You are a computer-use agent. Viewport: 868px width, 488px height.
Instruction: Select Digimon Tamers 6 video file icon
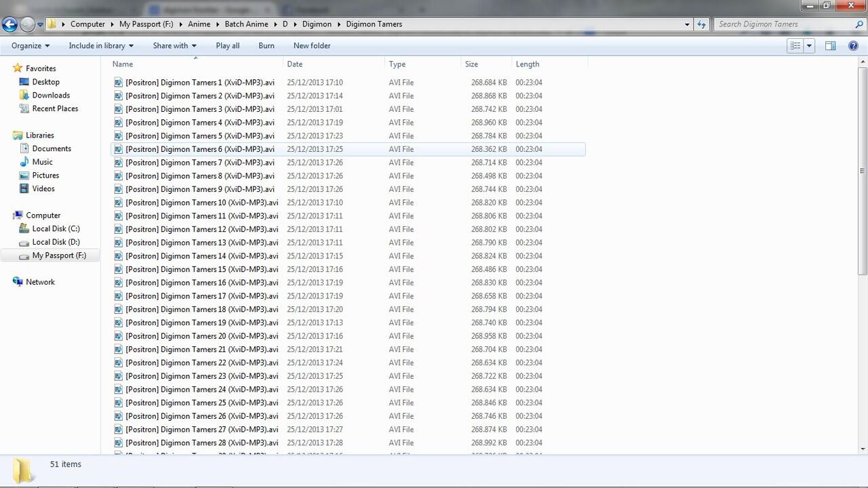(118, 149)
